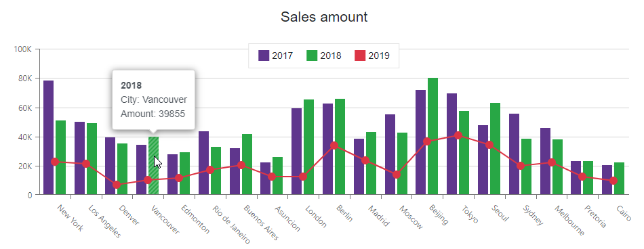The image size is (644, 249).
Task: Click the Sydney 2017 purple bar
Action: (x=514, y=154)
